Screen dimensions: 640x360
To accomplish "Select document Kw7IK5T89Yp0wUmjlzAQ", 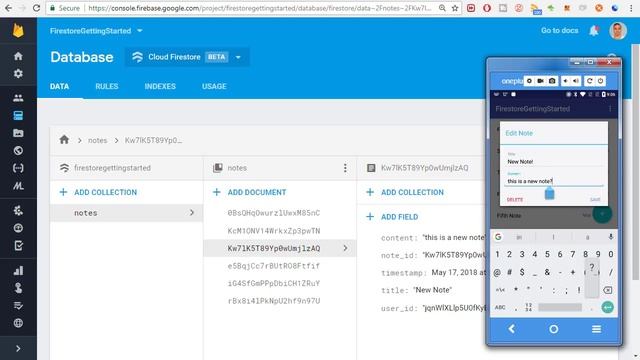I will coord(280,248).
